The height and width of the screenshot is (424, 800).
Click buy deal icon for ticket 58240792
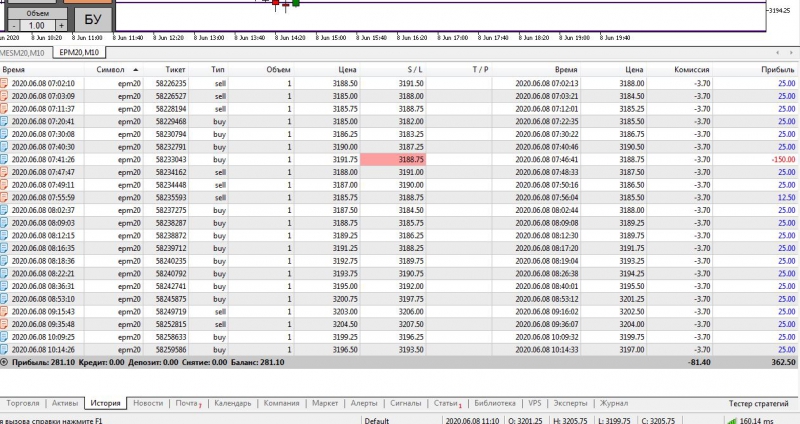[x=4, y=273]
